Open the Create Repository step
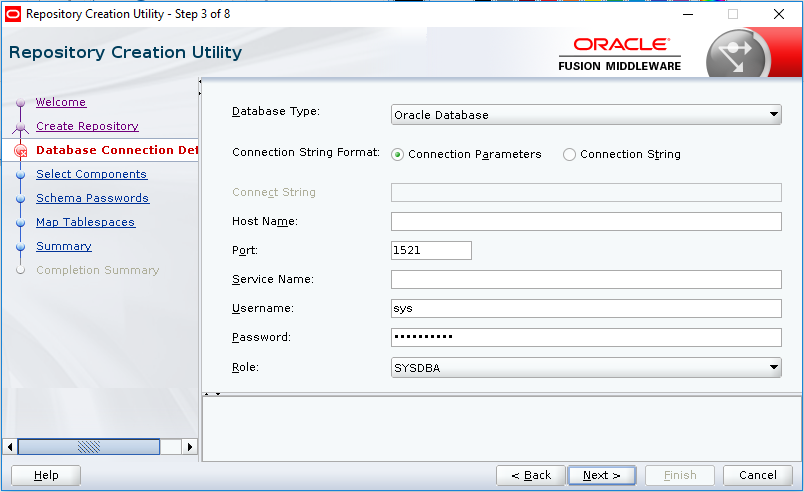Image resolution: width=804 pixels, height=492 pixels. tap(87, 126)
